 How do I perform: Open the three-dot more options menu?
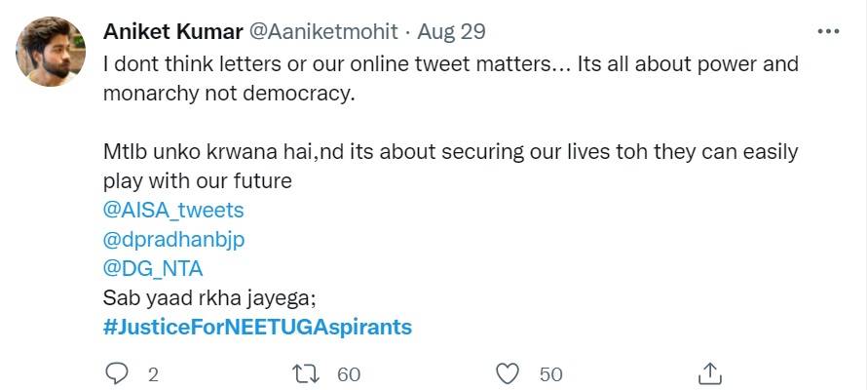pyautogui.click(x=828, y=31)
